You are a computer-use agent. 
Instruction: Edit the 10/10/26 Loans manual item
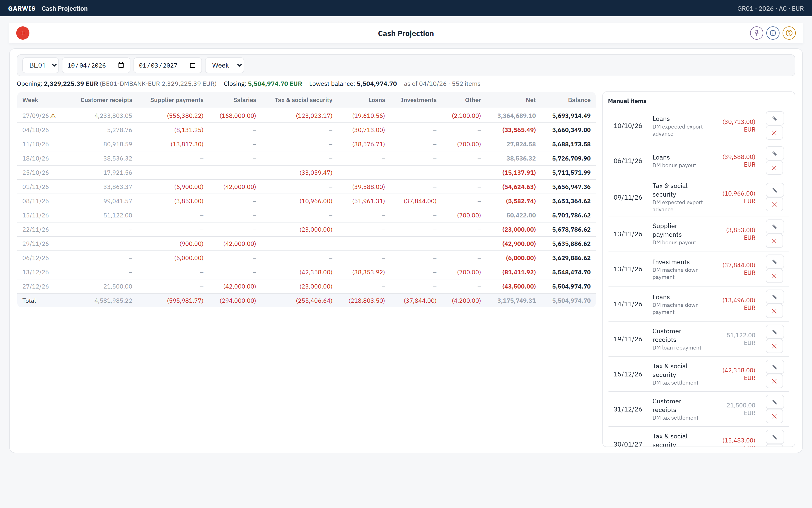(x=774, y=119)
